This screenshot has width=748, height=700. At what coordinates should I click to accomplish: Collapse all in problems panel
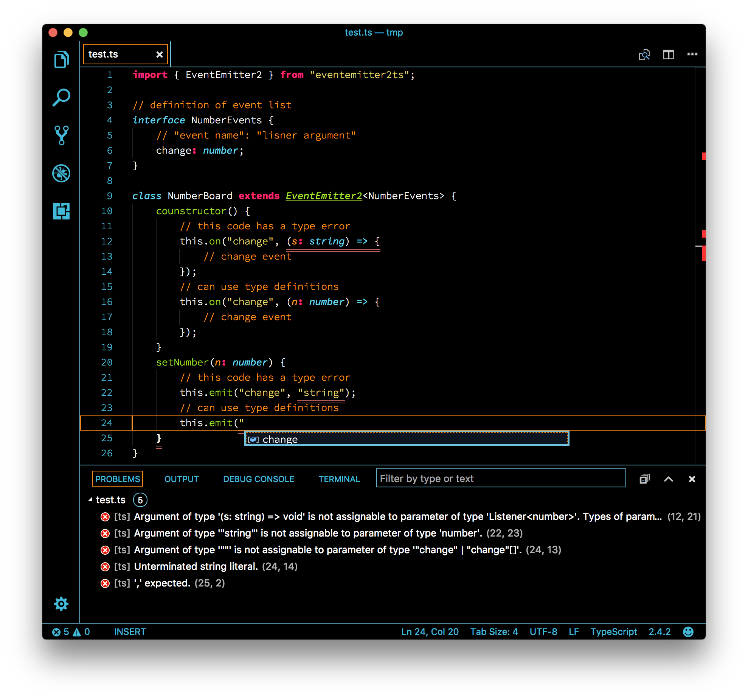point(644,479)
